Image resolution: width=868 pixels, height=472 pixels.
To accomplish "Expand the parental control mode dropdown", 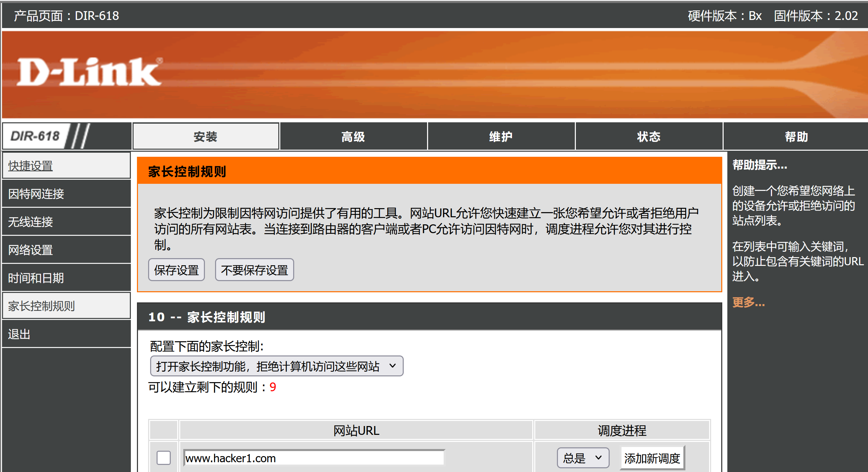I will click(x=276, y=366).
